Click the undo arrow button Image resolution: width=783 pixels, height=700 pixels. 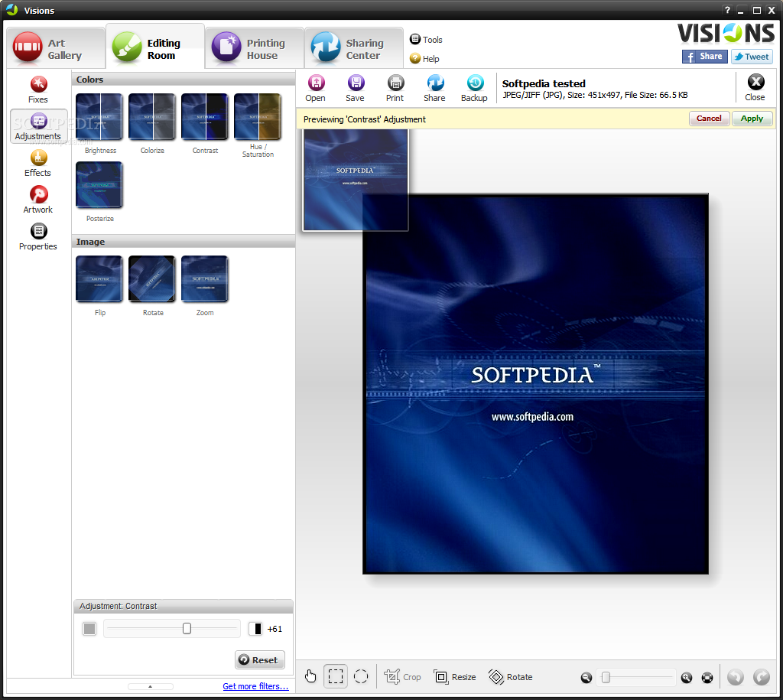(735, 677)
